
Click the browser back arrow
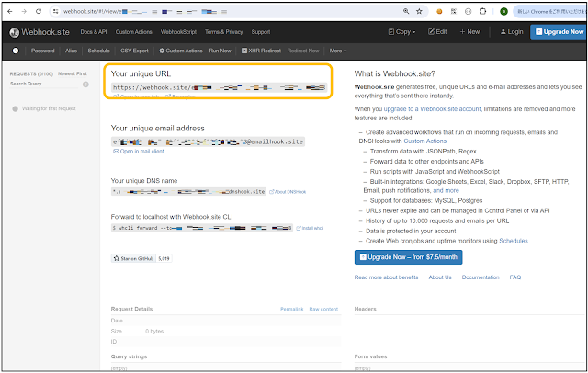10,12
